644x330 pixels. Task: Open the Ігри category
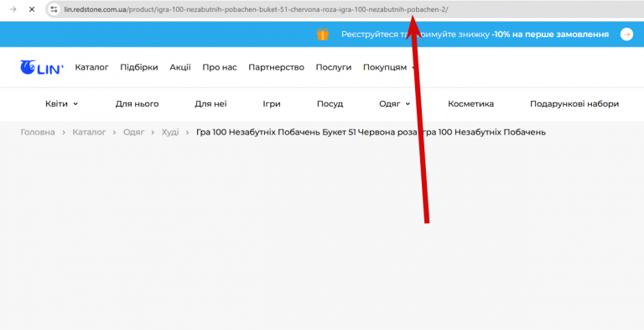pos(272,103)
